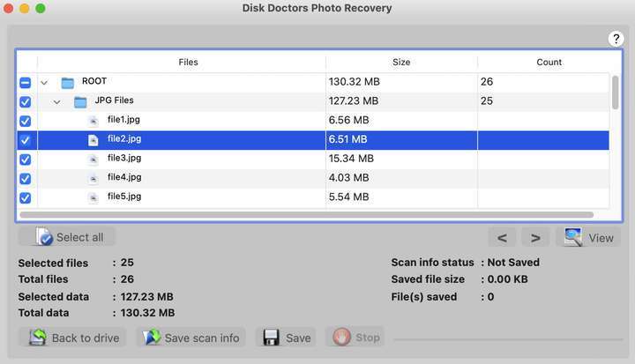Viewport: 635px width, 364px height.
Task: Click the Back to drive arrow icon
Action: pos(38,338)
